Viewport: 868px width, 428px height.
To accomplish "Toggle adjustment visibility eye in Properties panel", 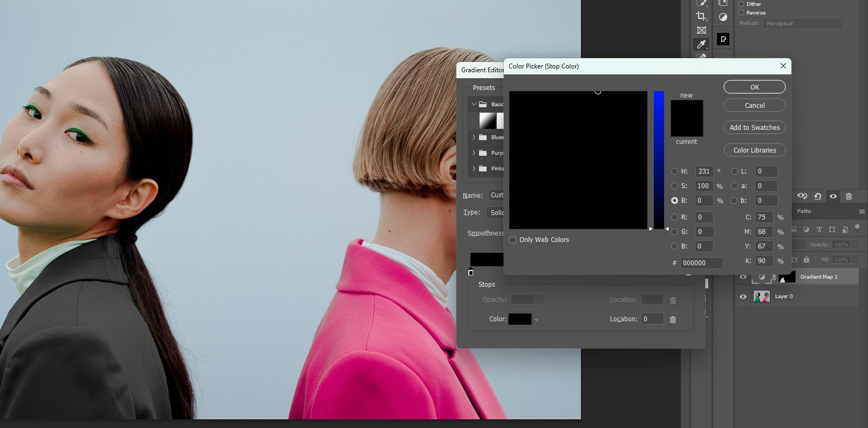I will (x=833, y=196).
